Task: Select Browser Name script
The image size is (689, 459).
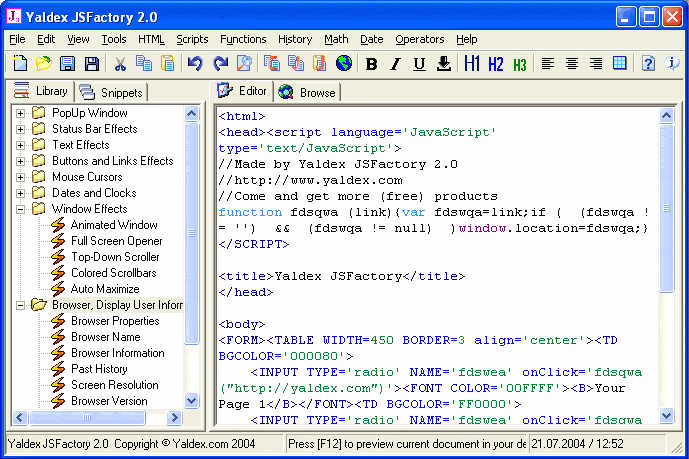Action: click(x=106, y=337)
